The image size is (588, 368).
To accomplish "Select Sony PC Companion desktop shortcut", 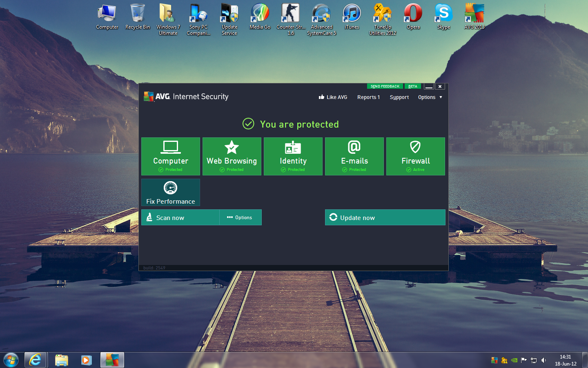I will coord(198,20).
